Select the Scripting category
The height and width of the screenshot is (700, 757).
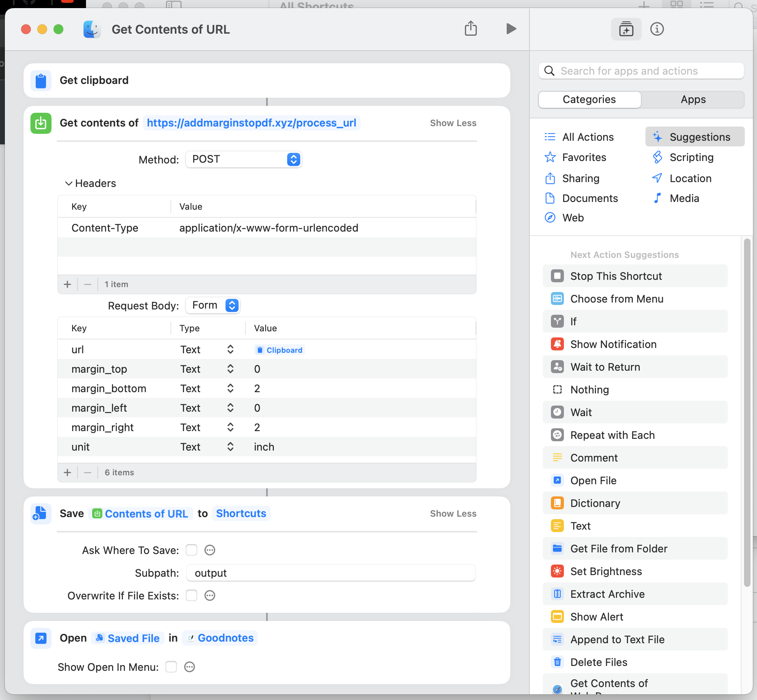point(683,157)
